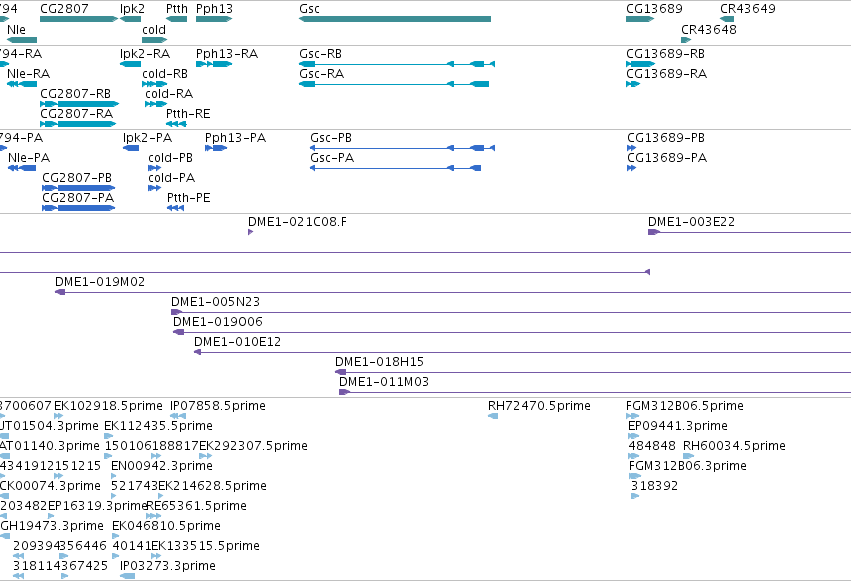The image size is (851, 581).
Task: Select the EK046810.5prime EST label
Action: [x=166, y=527]
